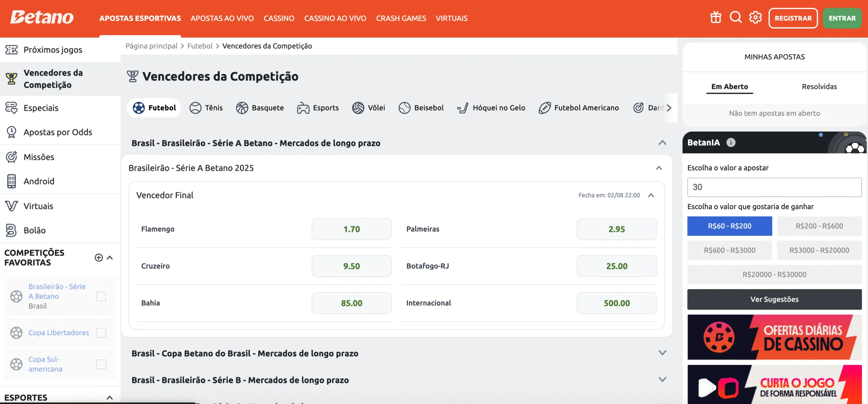Click Ver Sugestões button
Viewport: 868px width, 404px height.
(774, 299)
